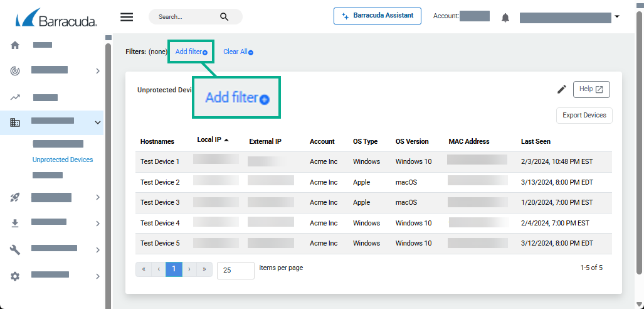This screenshot has width=644, height=309.
Task: Click the gear settings icon in sidebar
Action: point(15,276)
